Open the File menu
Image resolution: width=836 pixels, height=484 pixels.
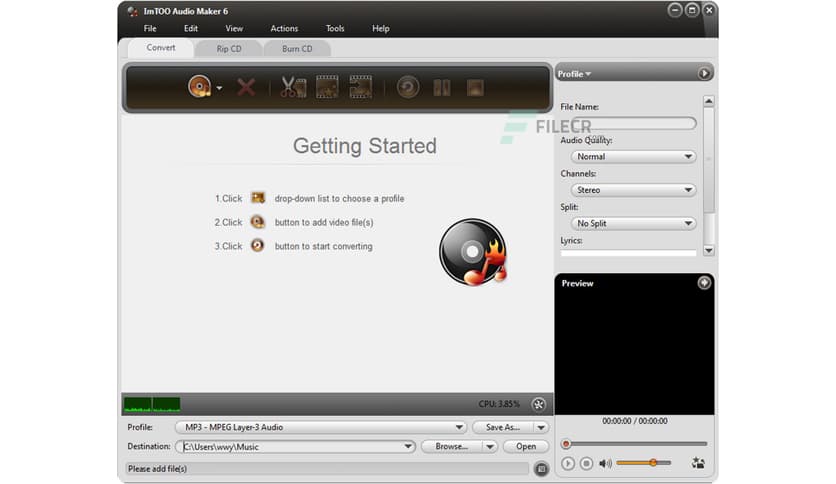pyautogui.click(x=150, y=28)
